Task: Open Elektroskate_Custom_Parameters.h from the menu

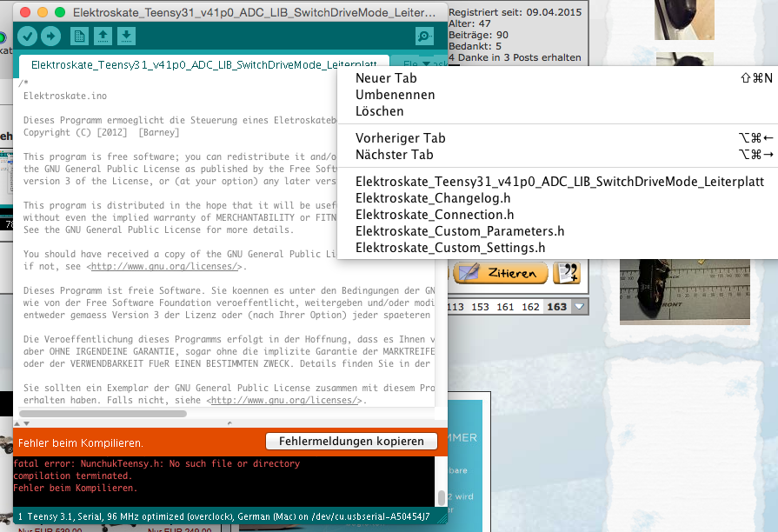Action: [x=558, y=230]
